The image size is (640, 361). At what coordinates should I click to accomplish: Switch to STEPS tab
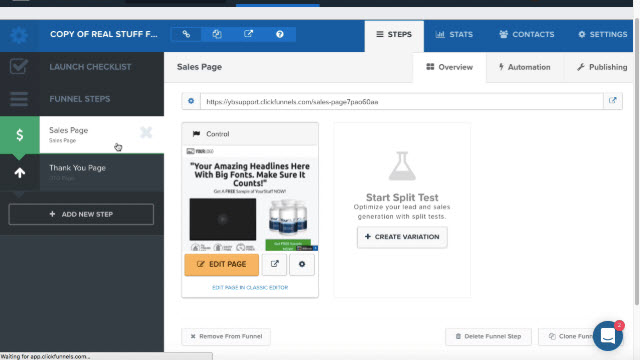pos(394,35)
